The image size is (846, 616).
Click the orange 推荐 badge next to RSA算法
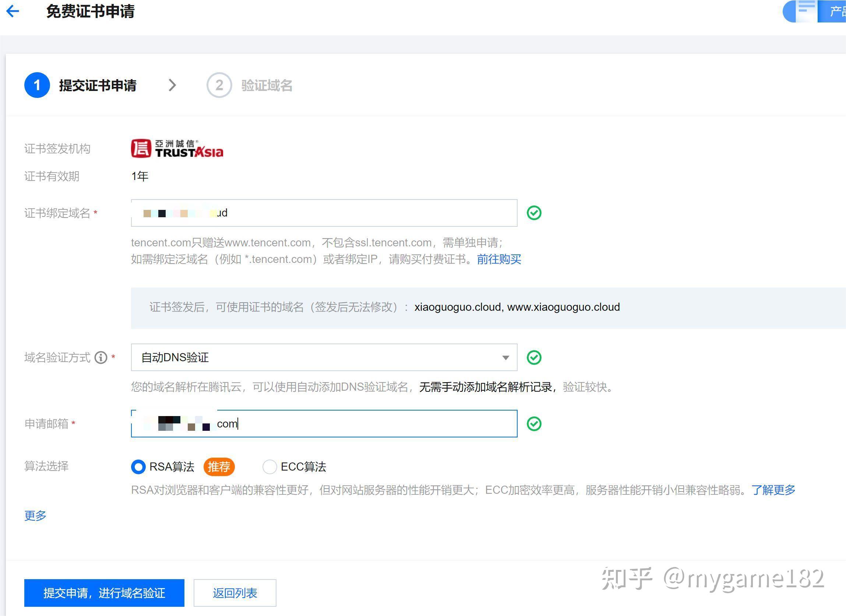click(x=219, y=467)
